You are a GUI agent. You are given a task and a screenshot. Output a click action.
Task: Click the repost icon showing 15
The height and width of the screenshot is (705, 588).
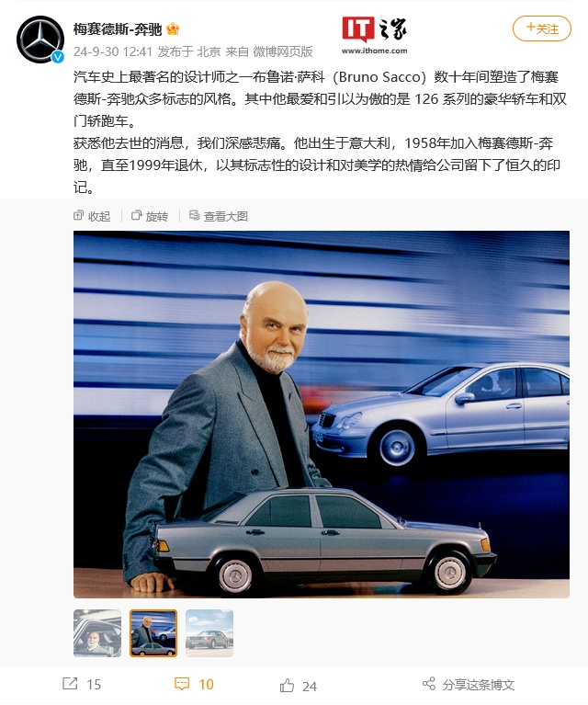(70, 684)
